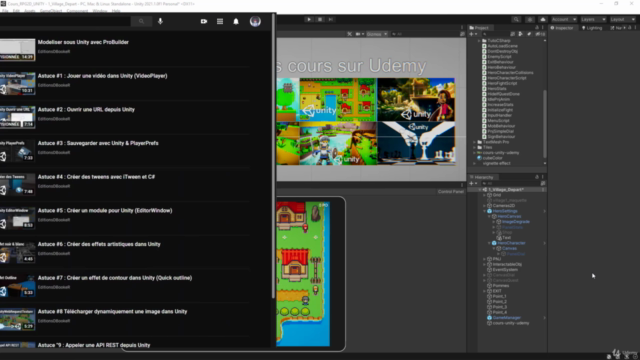
Task: Open the Account dropdown
Action: tap(564, 19)
